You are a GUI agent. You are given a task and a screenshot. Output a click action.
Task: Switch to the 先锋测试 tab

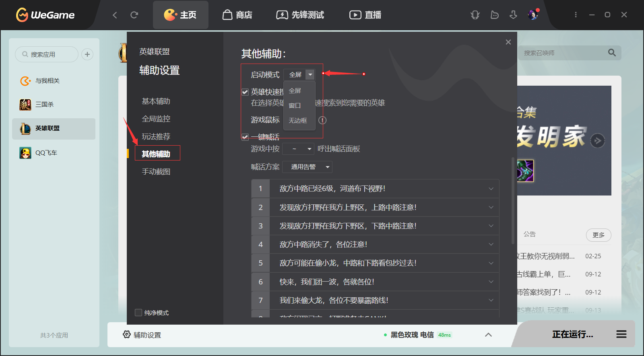pyautogui.click(x=300, y=15)
